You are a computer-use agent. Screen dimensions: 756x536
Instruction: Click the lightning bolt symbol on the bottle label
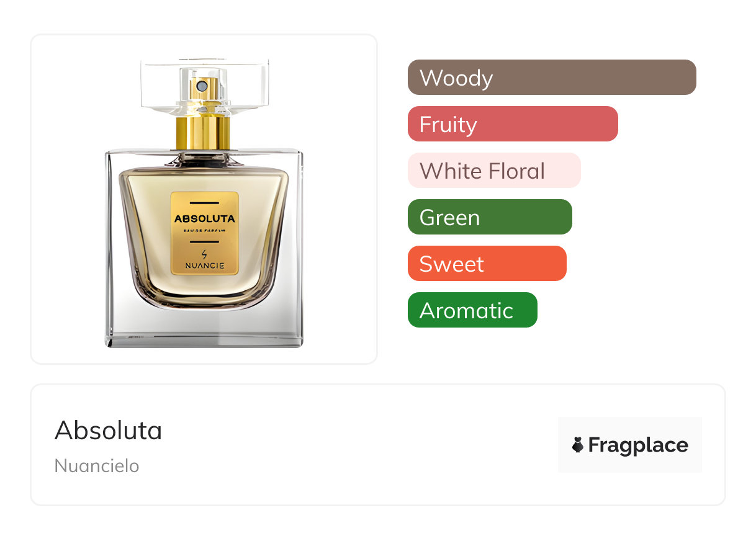pyautogui.click(x=205, y=254)
